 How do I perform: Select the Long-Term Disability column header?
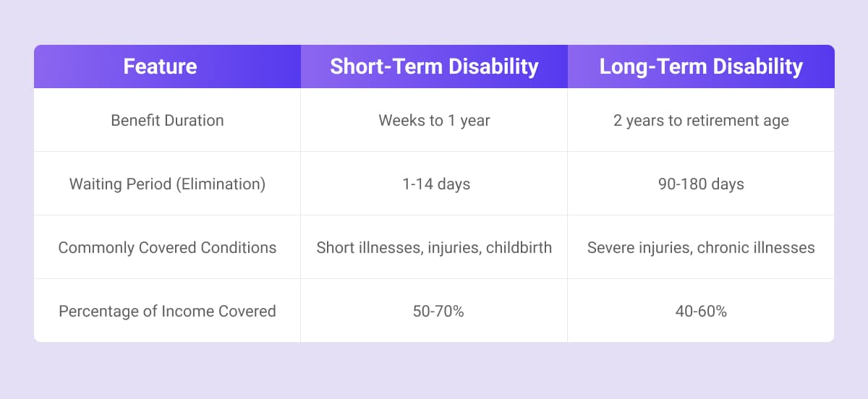[x=701, y=66]
